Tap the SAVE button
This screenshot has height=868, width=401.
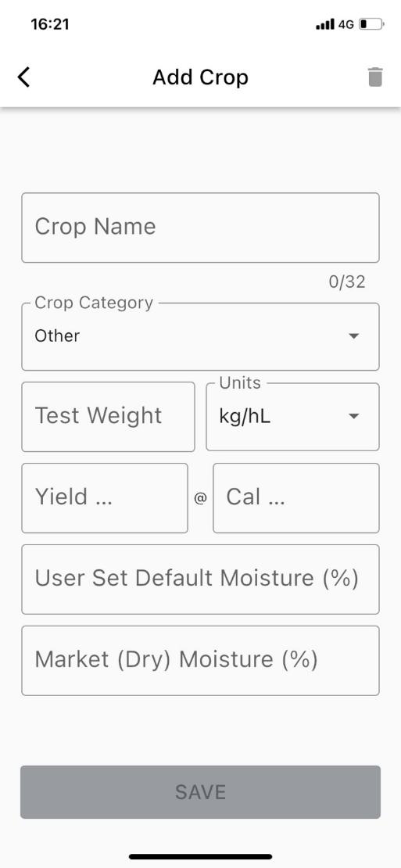pyautogui.click(x=200, y=791)
